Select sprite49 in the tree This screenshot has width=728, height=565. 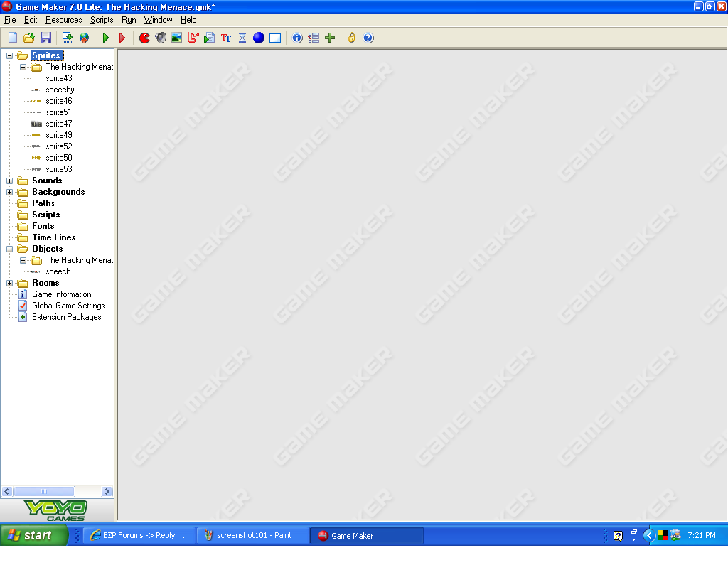pyautogui.click(x=59, y=135)
